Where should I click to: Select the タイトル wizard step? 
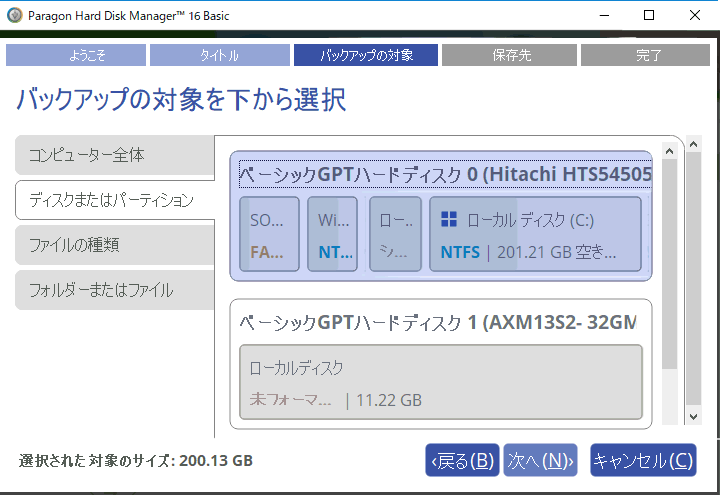(x=219, y=55)
